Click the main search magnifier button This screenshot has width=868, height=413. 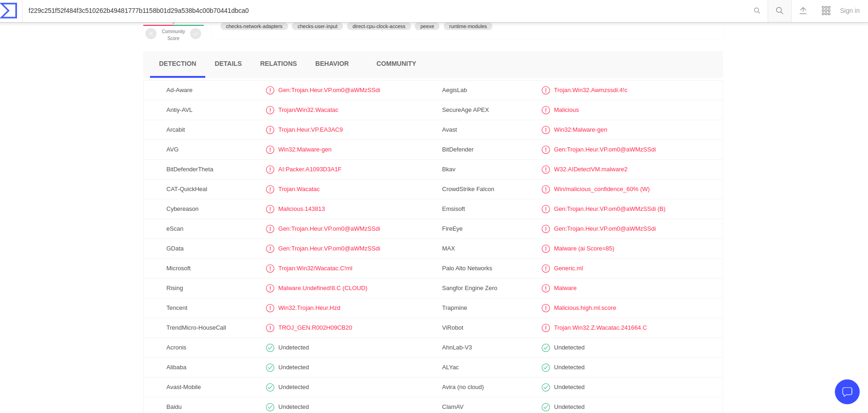[x=780, y=11]
